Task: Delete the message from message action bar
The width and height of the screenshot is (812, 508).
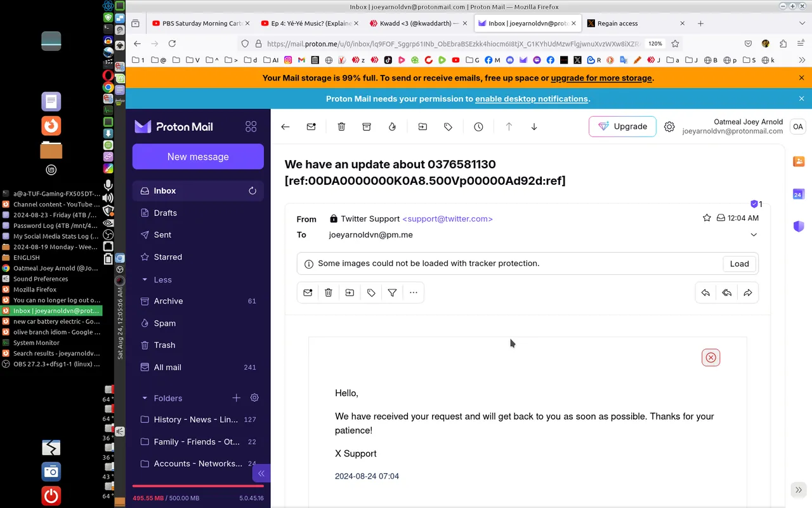Action: (x=329, y=293)
